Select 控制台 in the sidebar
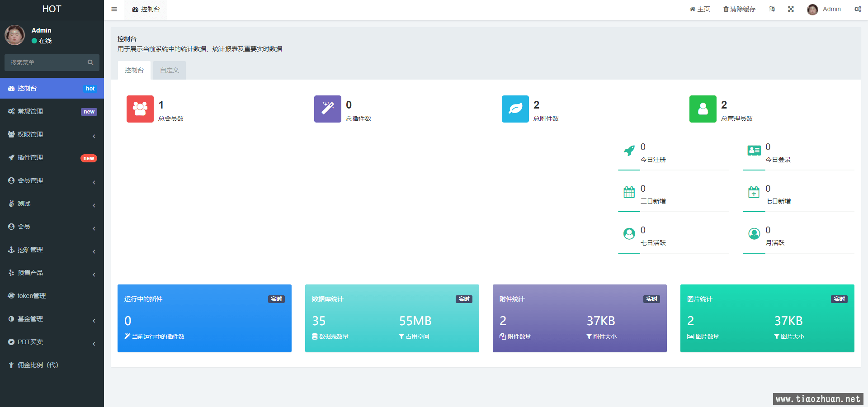Image resolution: width=868 pixels, height=407 pixels. pos(52,88)
